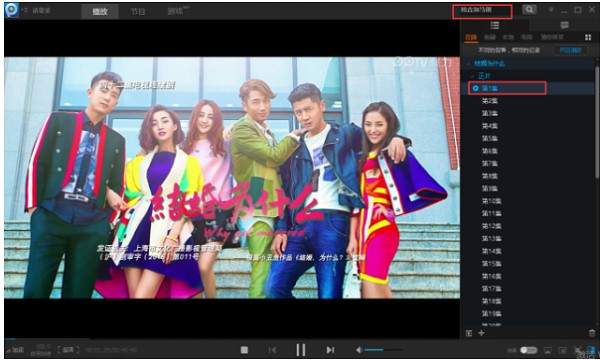Click the 加速 accelerate icon
The height and width of the screenshot is (360, 600).
tap(15, 350)
